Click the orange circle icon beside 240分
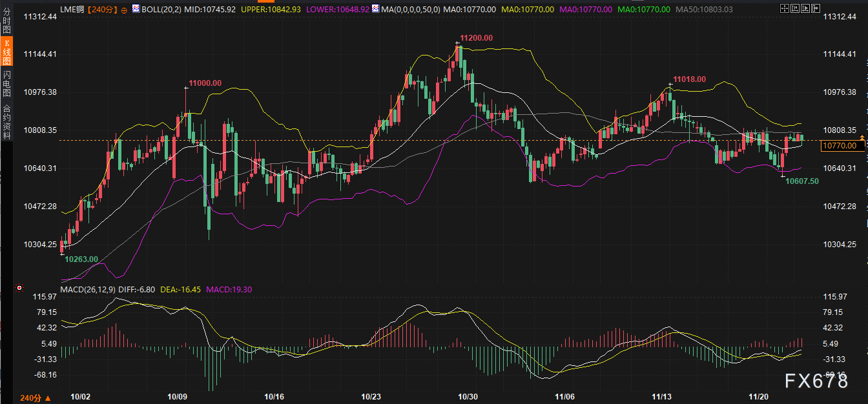Viewport: 868px width, 404px height. click(124, 10)
